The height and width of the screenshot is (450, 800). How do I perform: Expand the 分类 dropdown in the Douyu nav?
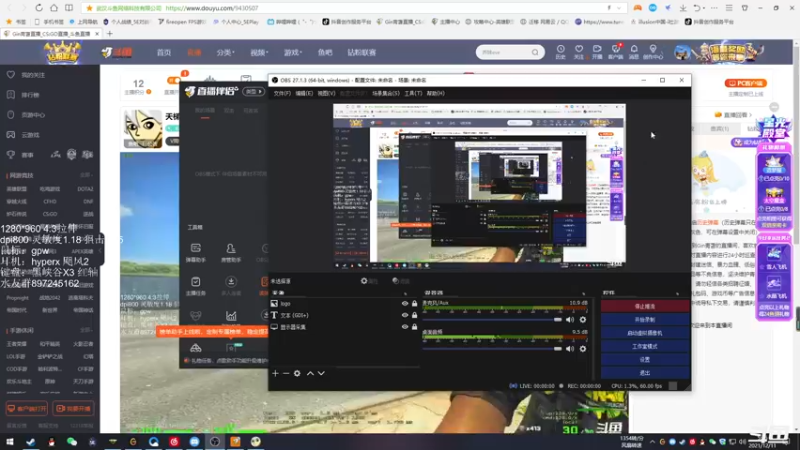click(225, 53)
